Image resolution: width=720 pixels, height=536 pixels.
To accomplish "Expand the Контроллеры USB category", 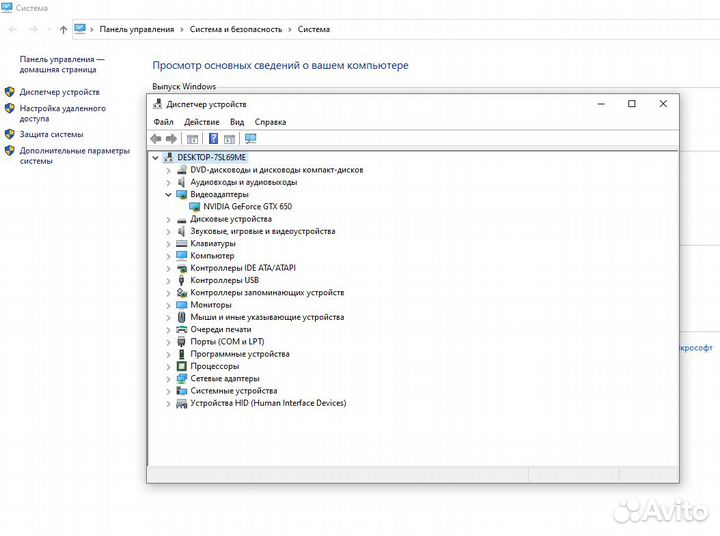I will click(168, 281).
